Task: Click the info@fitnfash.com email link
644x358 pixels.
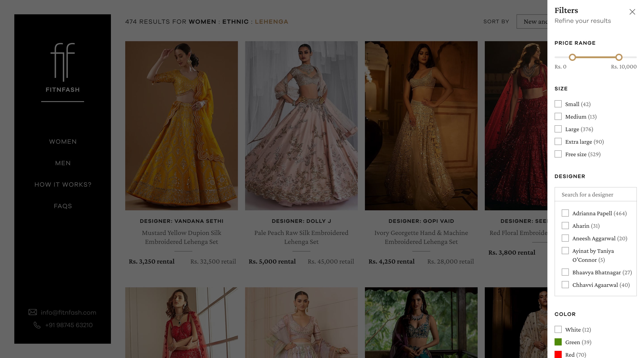Action: pos(68,312)
